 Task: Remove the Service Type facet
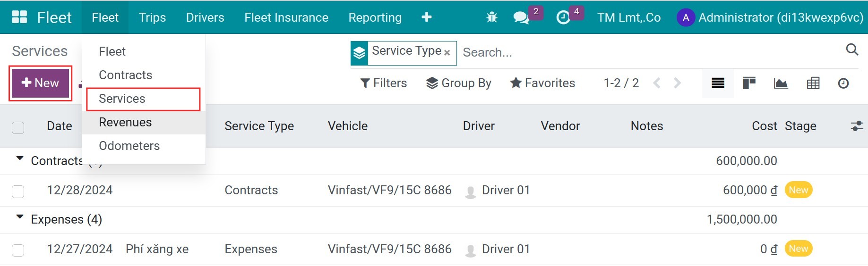click(447, 53)
